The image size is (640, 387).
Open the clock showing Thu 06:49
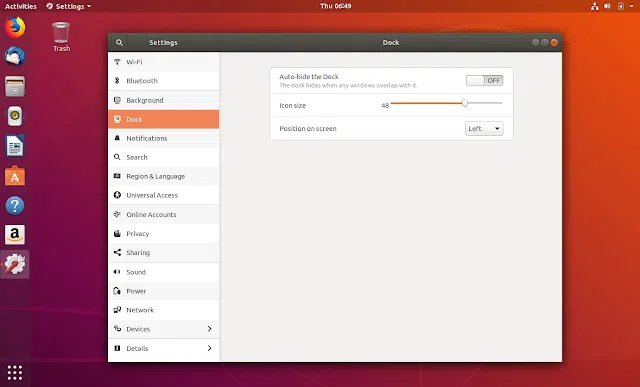(x=336, y=6)
